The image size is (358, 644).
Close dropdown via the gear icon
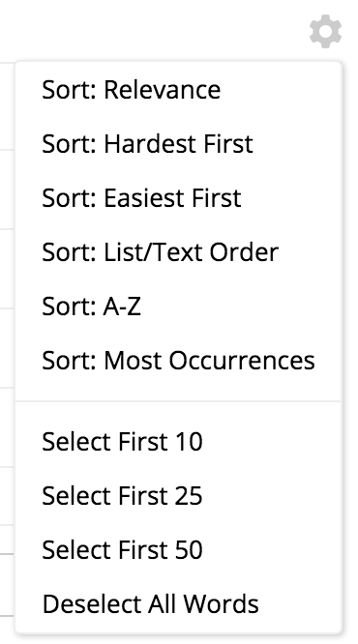pos(325,31)
